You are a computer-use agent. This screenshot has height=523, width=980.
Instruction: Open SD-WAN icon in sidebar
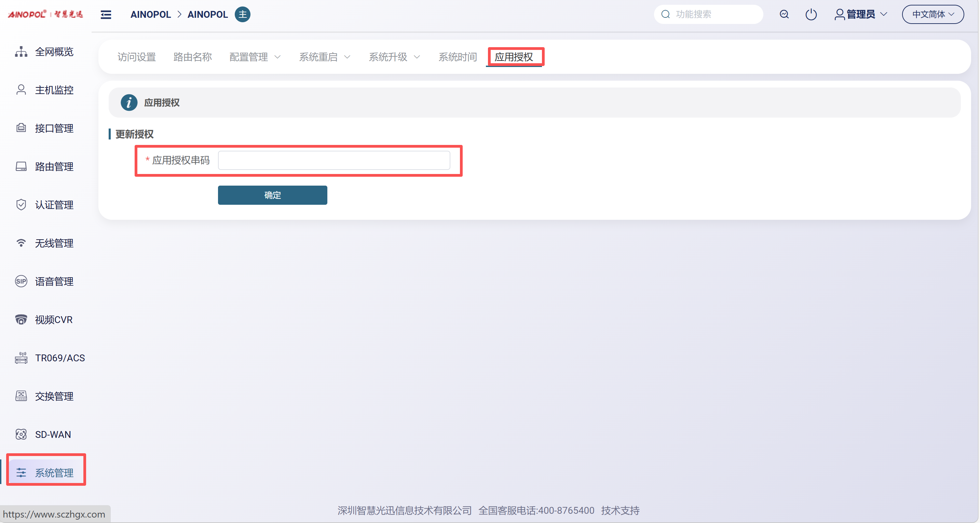click(21, 434)
